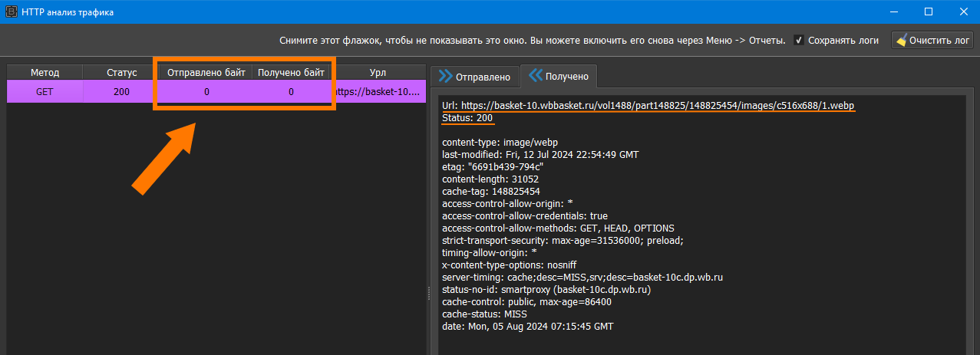The width and height of the screenshot is (980, 355).
Task: Sort by the Метод column header
Action: pyautogui.click(x=45, y=72)
